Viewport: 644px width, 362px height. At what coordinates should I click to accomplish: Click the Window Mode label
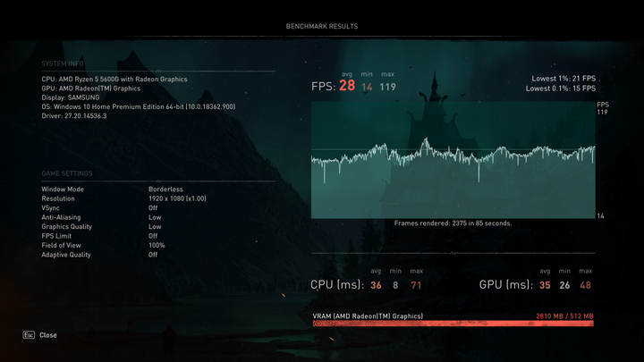click(x=63, y=189)
